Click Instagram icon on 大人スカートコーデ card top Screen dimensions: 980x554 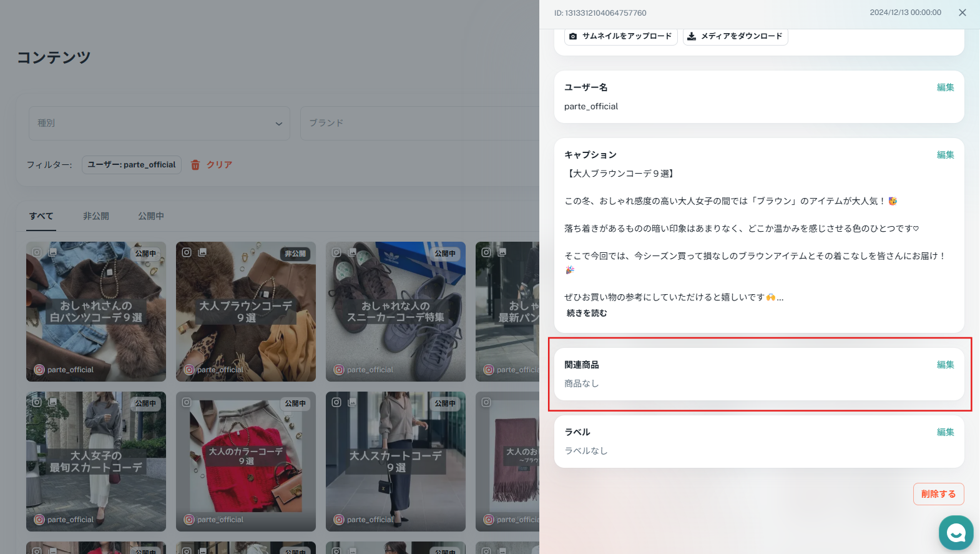pyautogui.click(x=336, y=402)
